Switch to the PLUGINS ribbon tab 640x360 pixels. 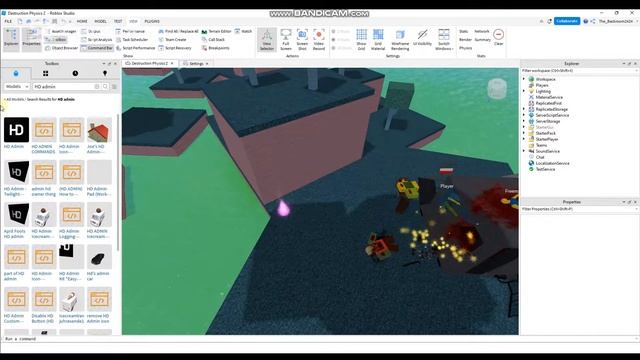pos(152,21)
